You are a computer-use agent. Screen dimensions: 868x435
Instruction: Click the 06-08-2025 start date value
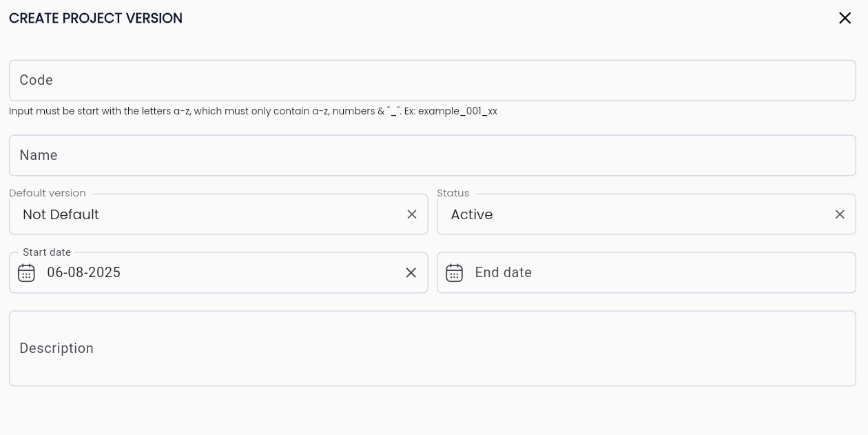(84, 273)
